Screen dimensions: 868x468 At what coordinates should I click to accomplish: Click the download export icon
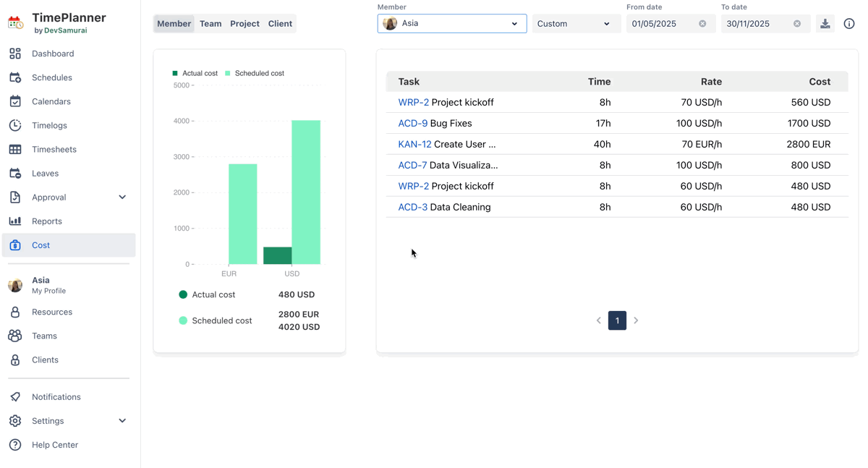pyautogui.click(x=825, y=24)
